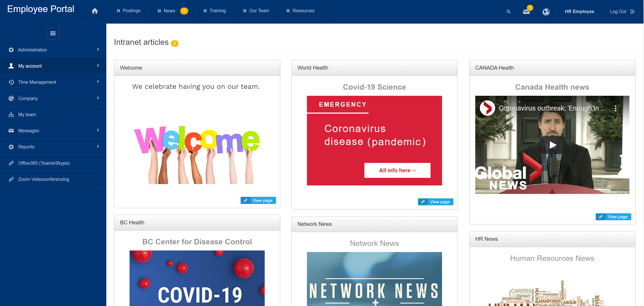Click the Employee Portal title
The height and width of the screenshot is (306, 644).
[x=41, y=9]
